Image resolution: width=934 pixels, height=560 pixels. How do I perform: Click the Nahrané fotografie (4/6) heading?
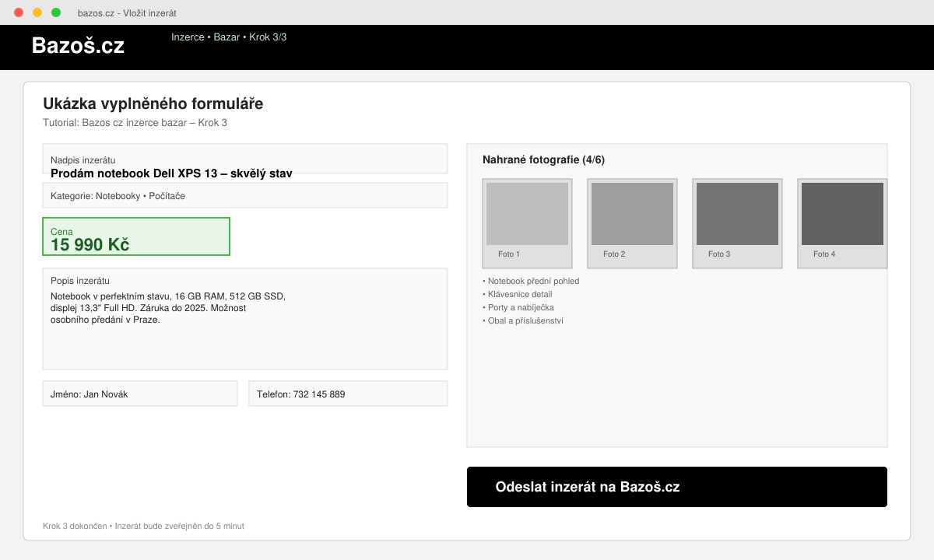coord(543,160)
